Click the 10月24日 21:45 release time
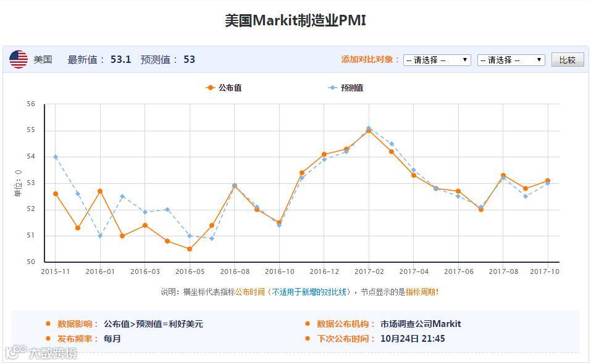This screenshot has width=591, height=364. [413, 339]
